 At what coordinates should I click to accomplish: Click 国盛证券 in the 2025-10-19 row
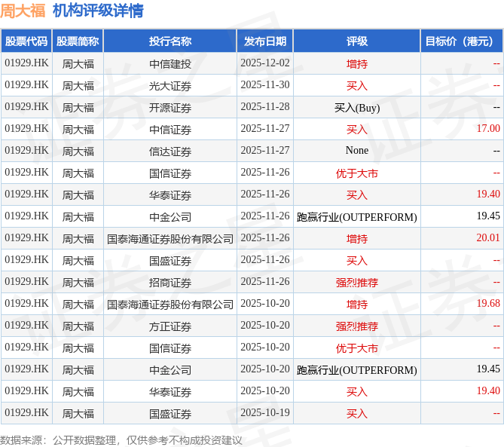click(x=170, y=414)
